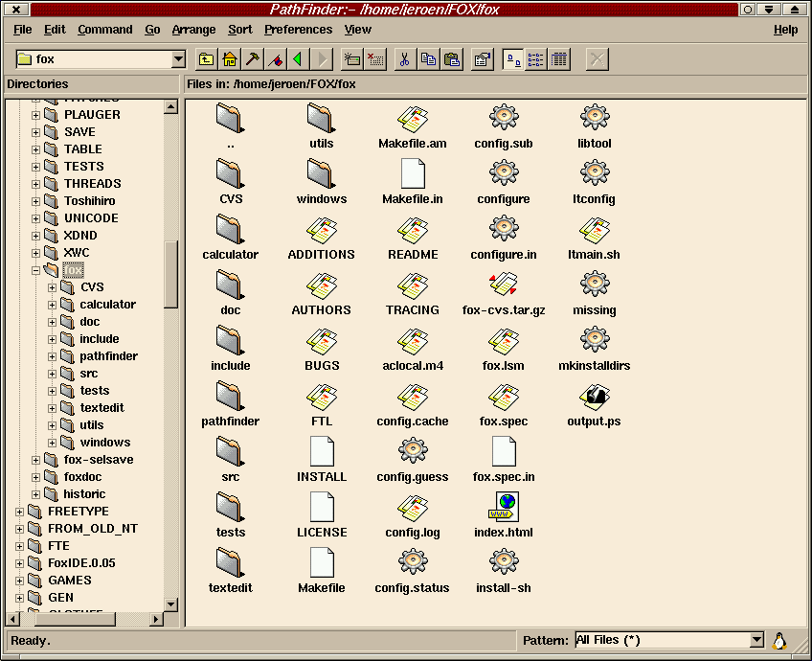Copy selection with the copy icon
812x661 pixels.
click(428, 59)
